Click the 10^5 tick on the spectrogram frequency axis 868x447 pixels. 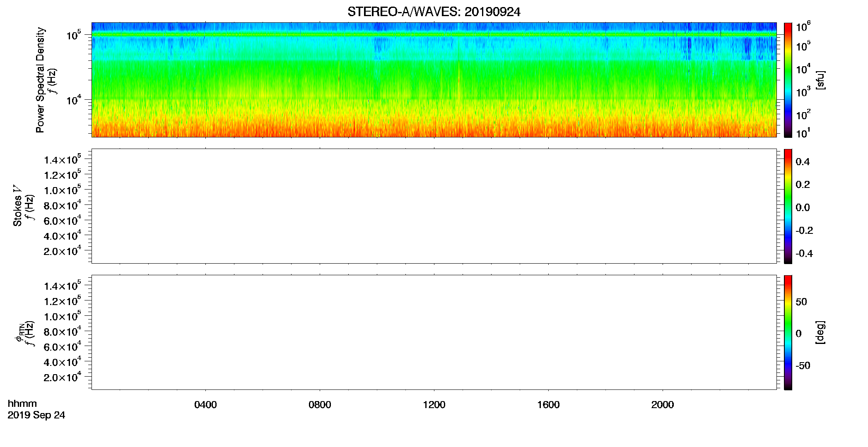[73, 35]
